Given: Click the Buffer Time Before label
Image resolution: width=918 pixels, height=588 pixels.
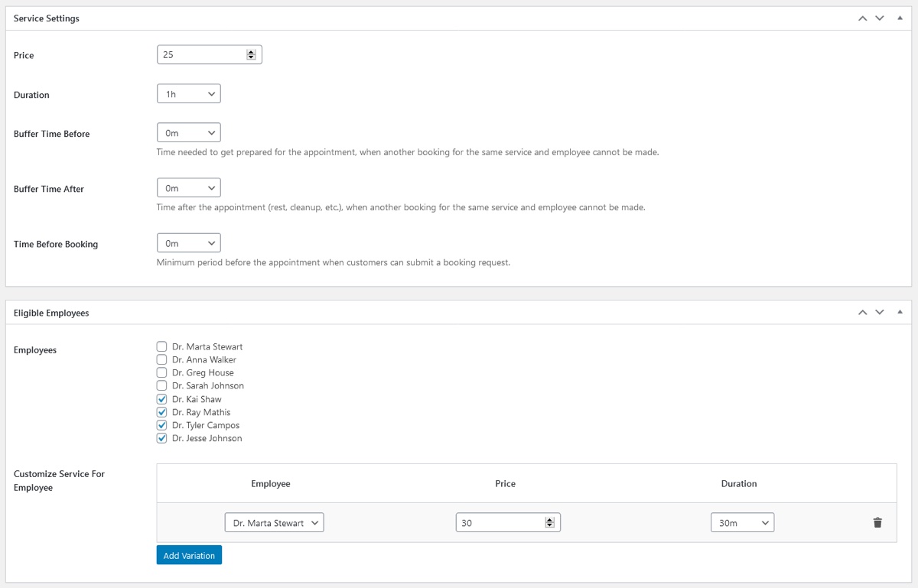Looking at the screenshot, I should click(52, 134).
